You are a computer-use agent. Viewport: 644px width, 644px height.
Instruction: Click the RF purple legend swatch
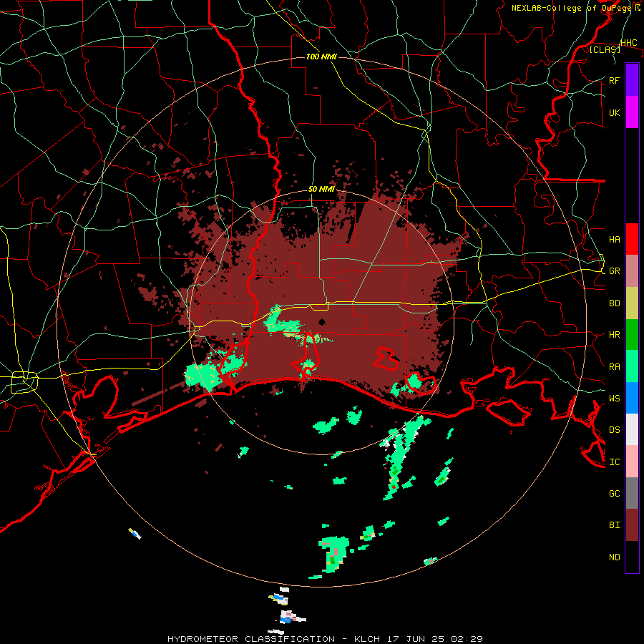pos(632,80)
